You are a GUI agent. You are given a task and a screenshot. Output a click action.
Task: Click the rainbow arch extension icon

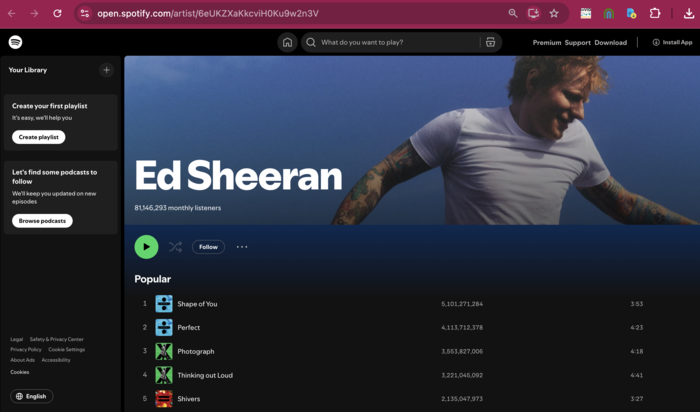(608, 14)
